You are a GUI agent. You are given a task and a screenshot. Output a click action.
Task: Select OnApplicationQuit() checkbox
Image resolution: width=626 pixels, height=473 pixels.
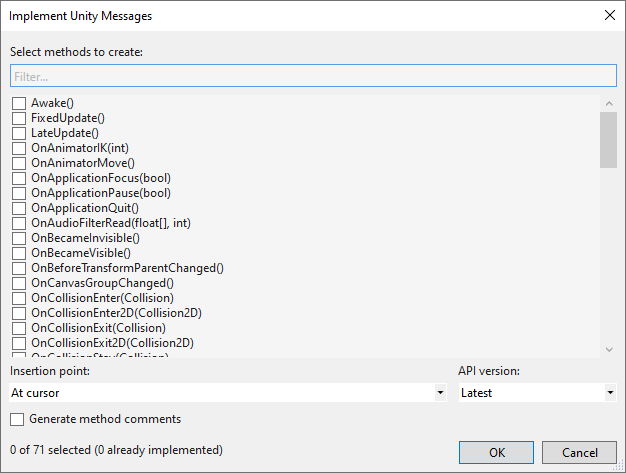pos(19,208)
